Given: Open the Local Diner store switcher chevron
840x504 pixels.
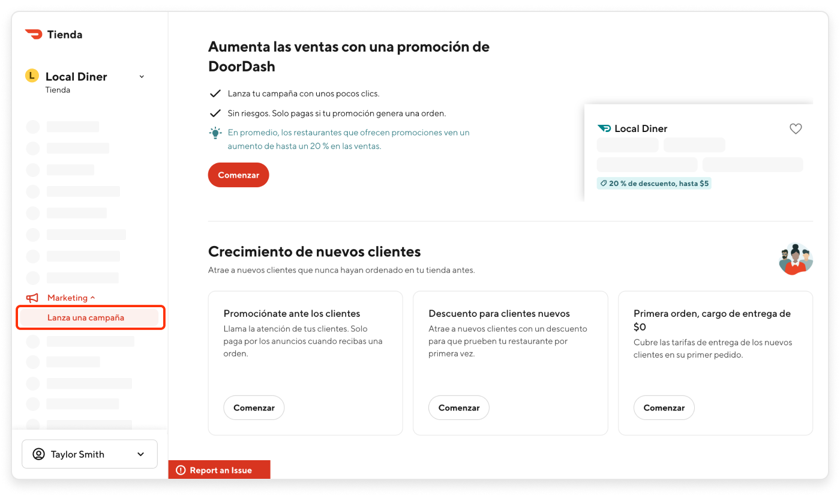Looking at the screenshot, I should (x=142, y=76).
